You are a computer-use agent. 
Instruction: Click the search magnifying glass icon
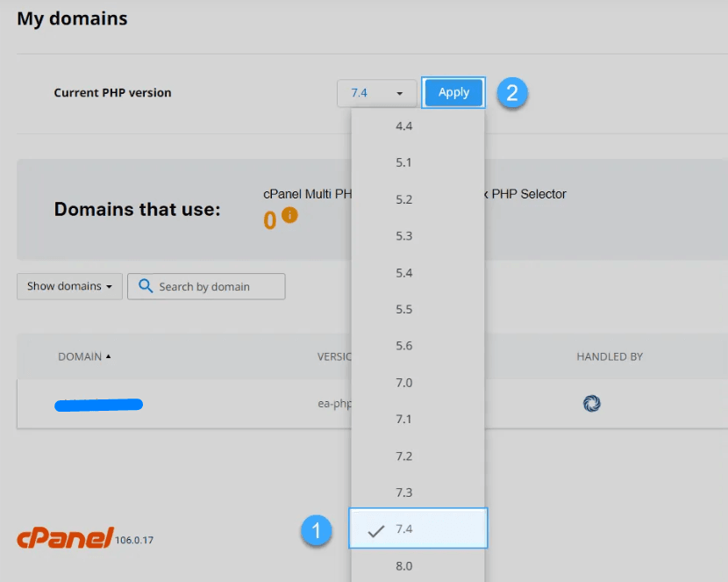146,286
